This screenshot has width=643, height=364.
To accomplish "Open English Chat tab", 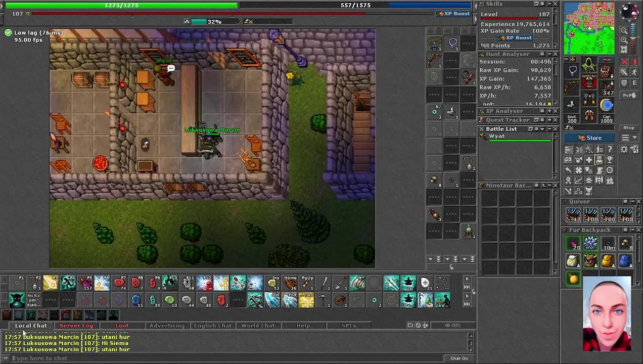I will pyautogui.click(x=212, y=326).
